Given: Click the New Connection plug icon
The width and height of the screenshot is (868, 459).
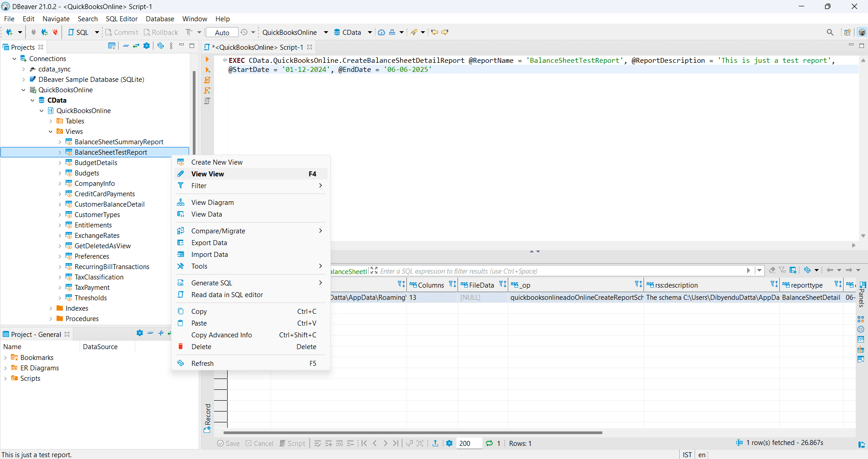Looking at the screenshot, I should [9, 32].
